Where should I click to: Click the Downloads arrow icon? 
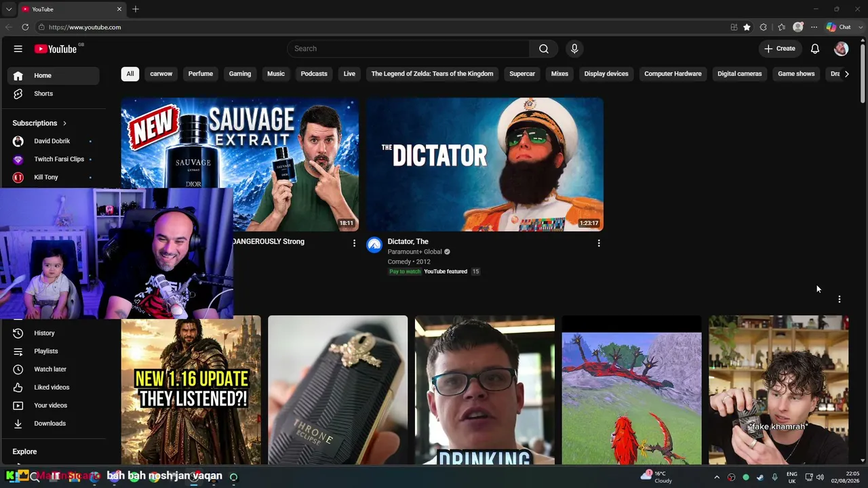tap(18, 424)
